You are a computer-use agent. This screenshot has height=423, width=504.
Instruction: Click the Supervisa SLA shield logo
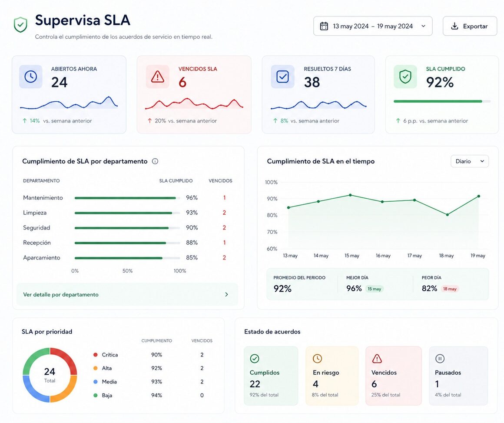[x=20, y=25]
